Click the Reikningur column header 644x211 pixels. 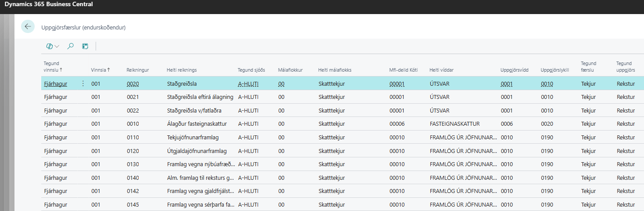138,69
